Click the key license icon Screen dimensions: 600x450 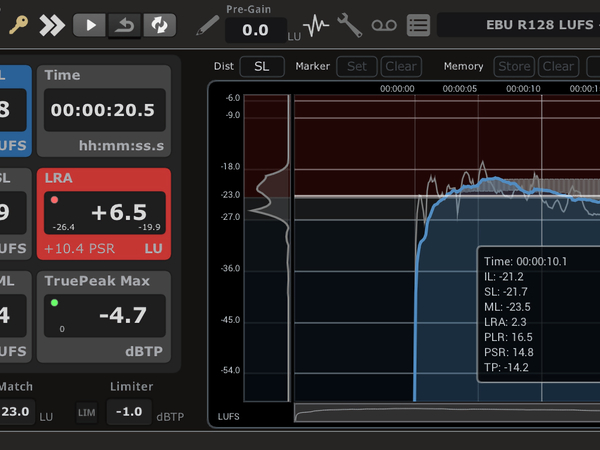[x=19, y=24]
